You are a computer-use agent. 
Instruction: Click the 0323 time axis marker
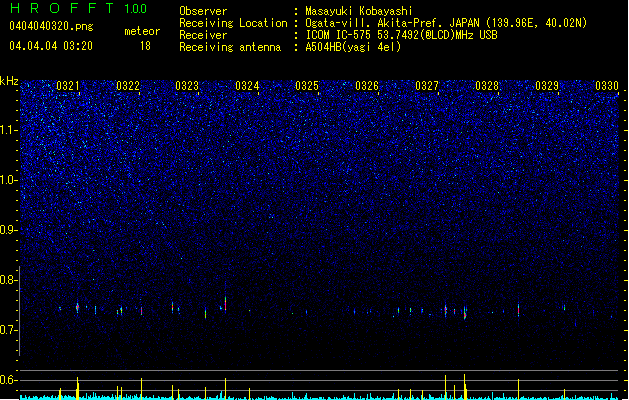coord(187,86)
